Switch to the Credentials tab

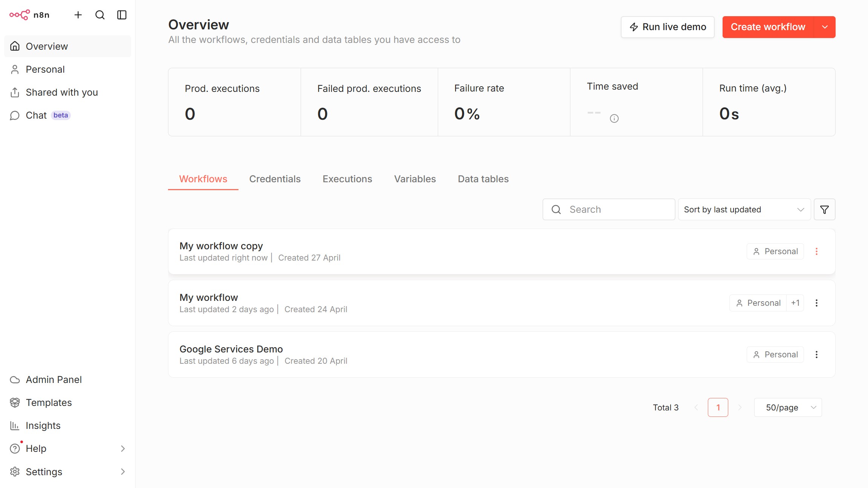[275, 179]
